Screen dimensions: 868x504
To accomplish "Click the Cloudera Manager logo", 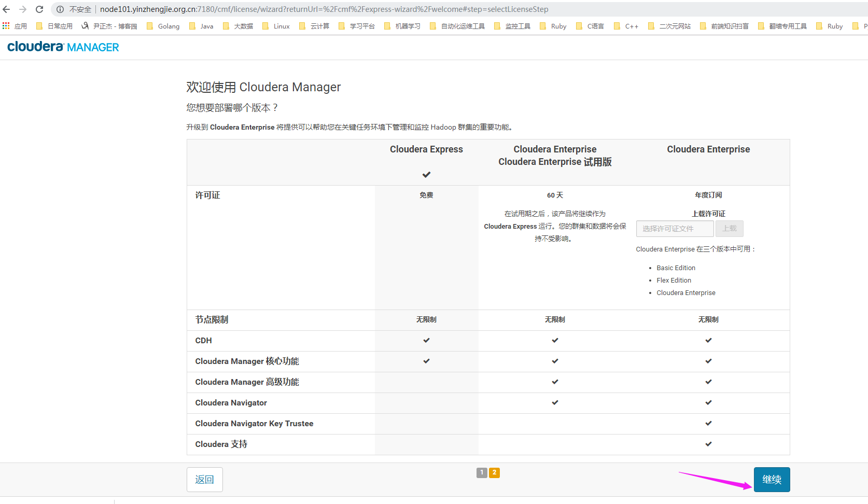I will [x=63, y=47].
